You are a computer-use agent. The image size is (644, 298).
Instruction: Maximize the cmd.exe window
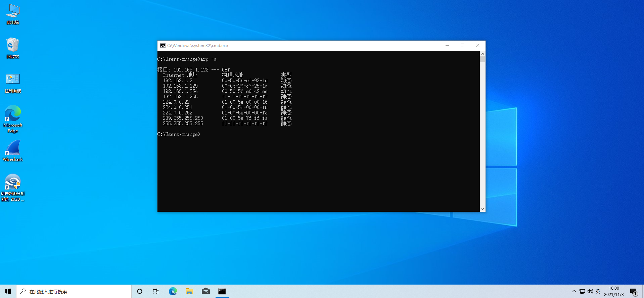[x=462, y=45]
